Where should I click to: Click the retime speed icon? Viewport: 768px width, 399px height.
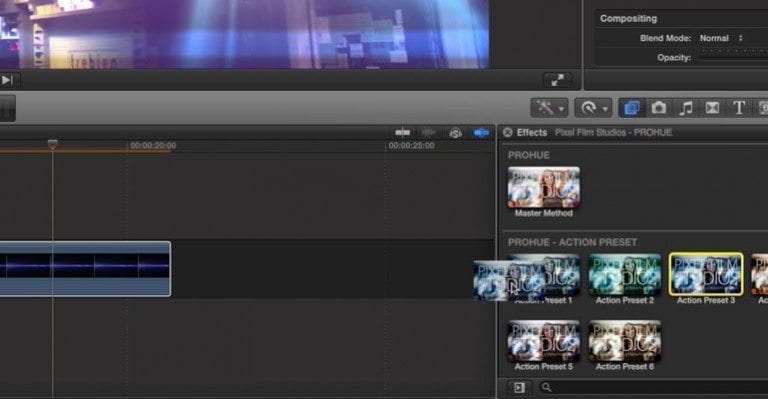pyautogui.click(x=588, y=108)
